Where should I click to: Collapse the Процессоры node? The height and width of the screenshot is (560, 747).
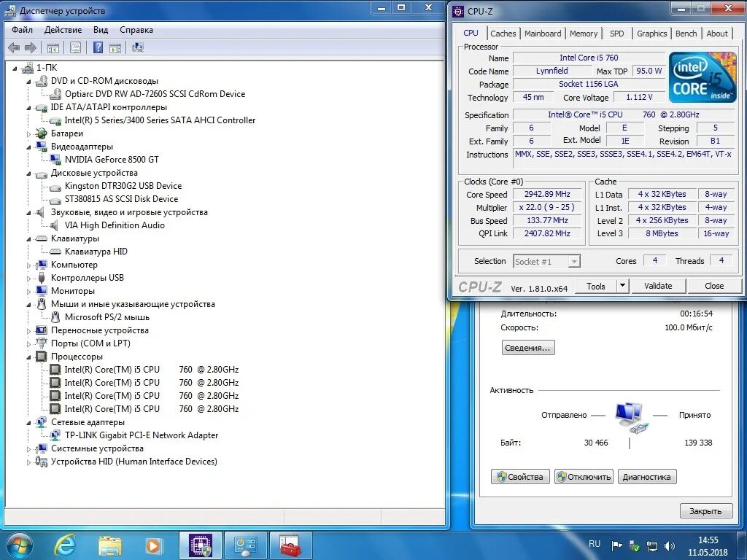pos(28,357)
